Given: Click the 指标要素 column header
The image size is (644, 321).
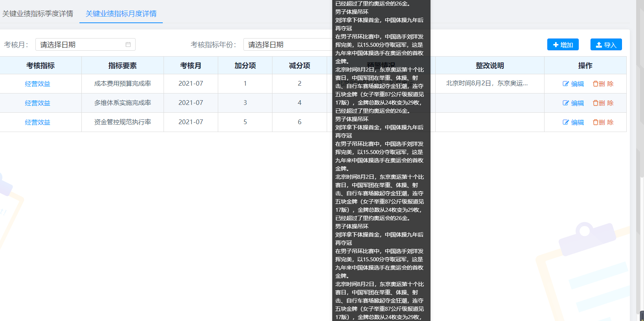Looking at the screenshot, I should (x=123, y=66).
